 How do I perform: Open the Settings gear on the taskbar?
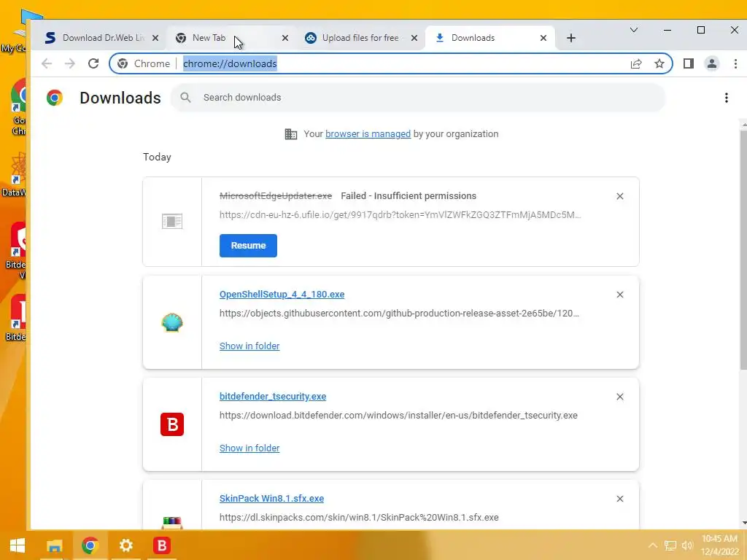point(125,545)
